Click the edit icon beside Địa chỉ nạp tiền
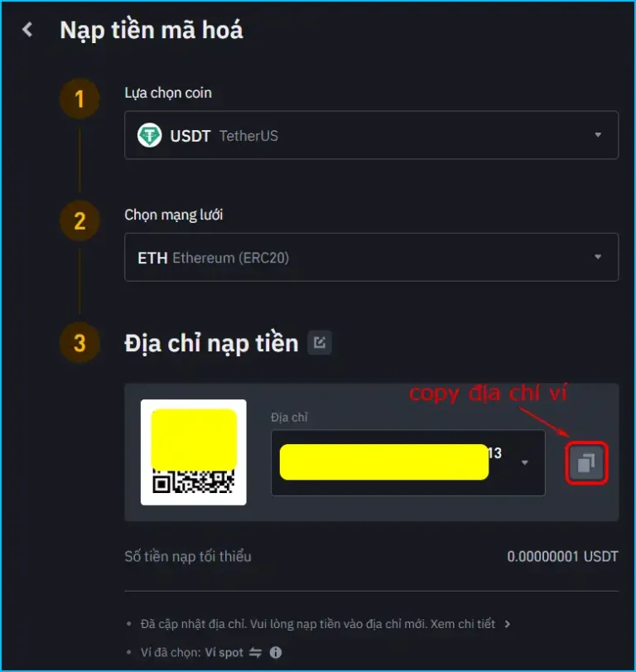Image resolution: width=636 pixels, height=672 pixels. (320, 343)
